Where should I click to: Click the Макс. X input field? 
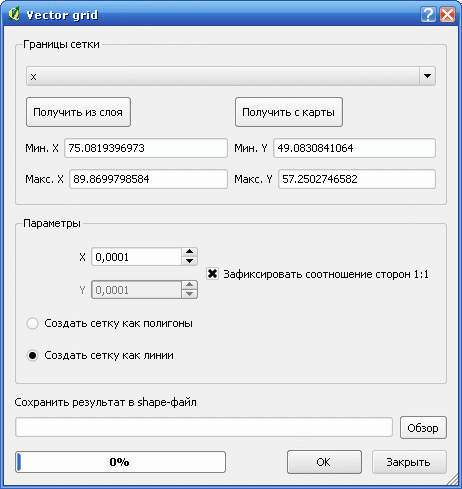point(148,179)
